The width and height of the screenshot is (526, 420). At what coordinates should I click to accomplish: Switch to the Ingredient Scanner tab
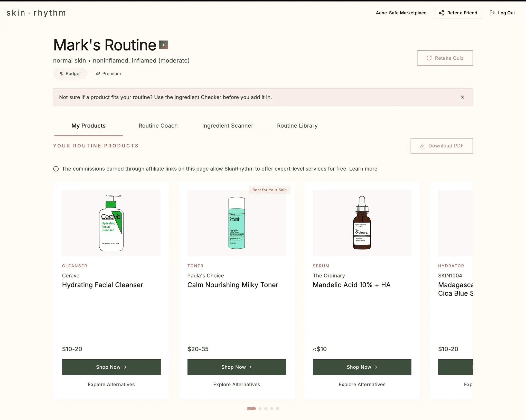228,126
